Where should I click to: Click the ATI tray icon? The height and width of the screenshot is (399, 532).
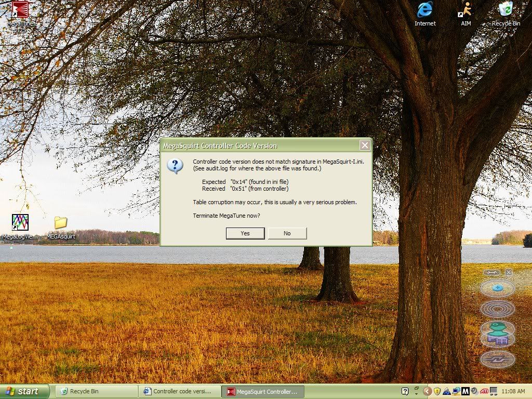click(484, 391)
